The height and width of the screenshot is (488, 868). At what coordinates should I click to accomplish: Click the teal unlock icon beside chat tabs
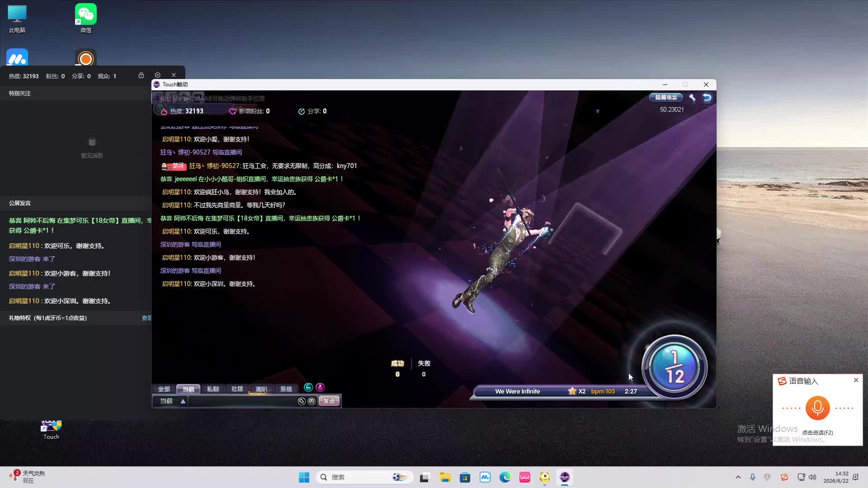pyautogui.click(x=308, y=387)
